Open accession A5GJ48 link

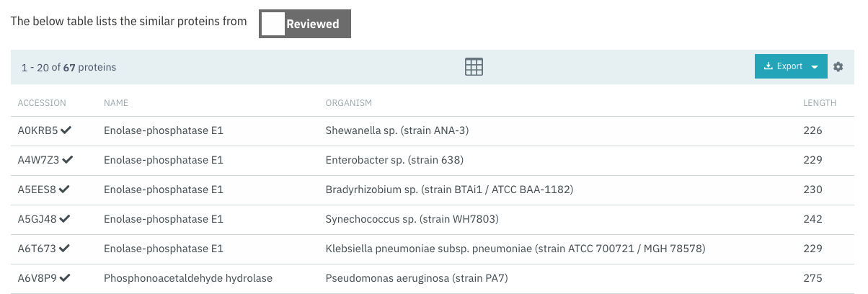(x=37, y=219)
